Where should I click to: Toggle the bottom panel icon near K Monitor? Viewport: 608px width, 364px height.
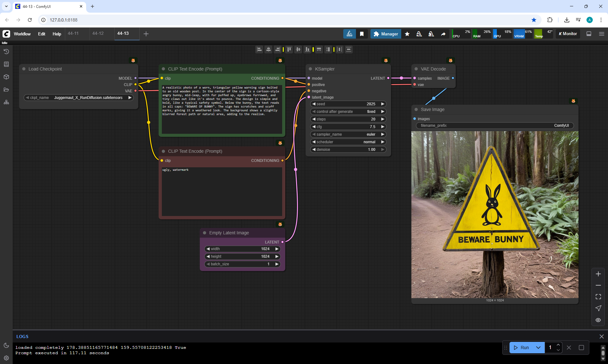click(589, 34)
